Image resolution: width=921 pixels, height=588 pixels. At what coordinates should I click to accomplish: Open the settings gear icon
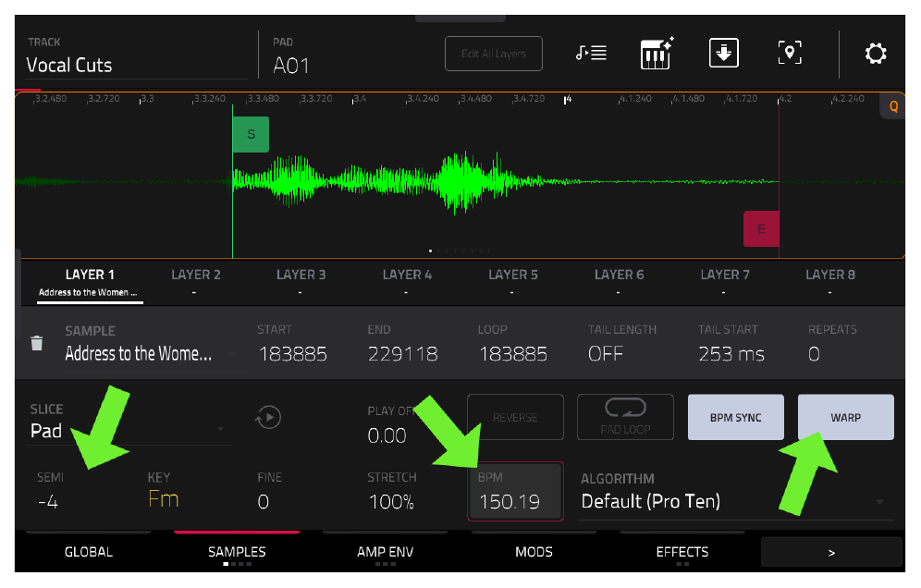[875, 54]
